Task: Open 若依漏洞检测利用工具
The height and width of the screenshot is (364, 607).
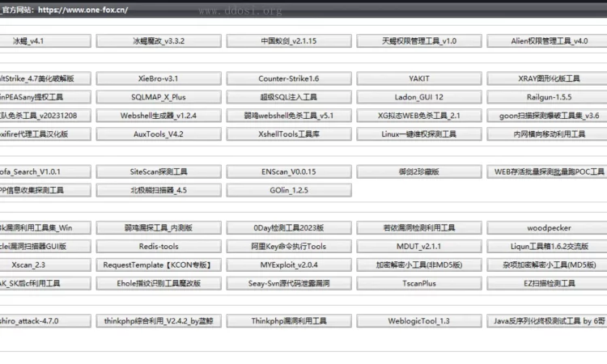Action: click(x=419, y=228)
